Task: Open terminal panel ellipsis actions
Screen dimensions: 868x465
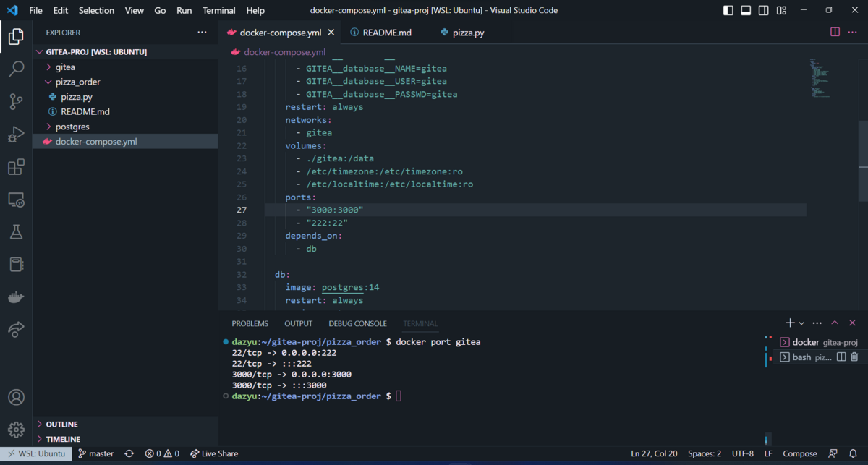Action: (x=817, y=323)
